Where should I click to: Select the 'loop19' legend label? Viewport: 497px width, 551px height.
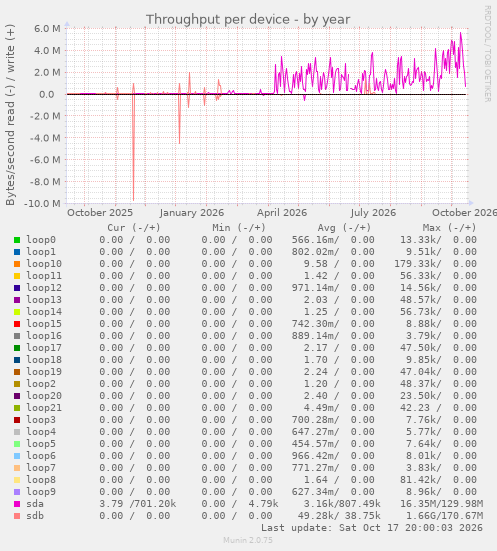click(x=44, y=371)
